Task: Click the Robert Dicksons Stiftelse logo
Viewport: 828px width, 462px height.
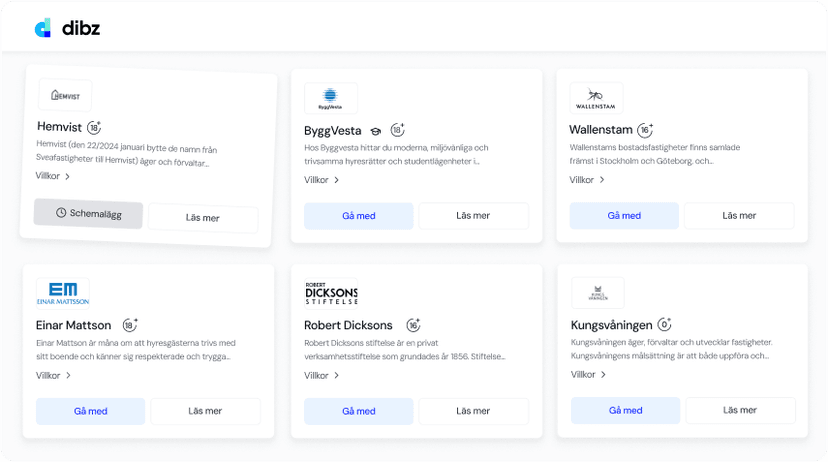Action: 331,292
